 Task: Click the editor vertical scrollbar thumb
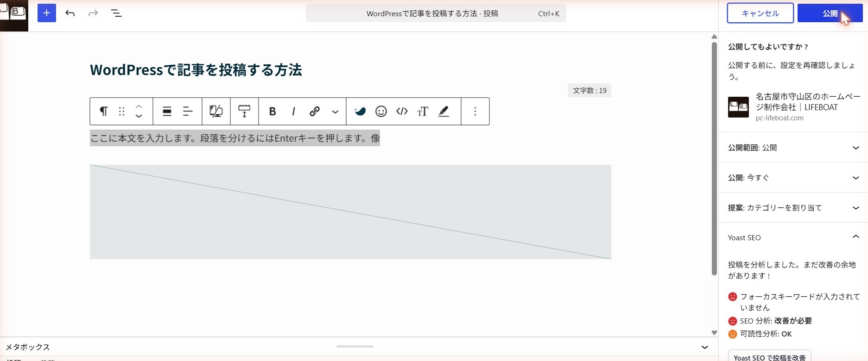714,159
